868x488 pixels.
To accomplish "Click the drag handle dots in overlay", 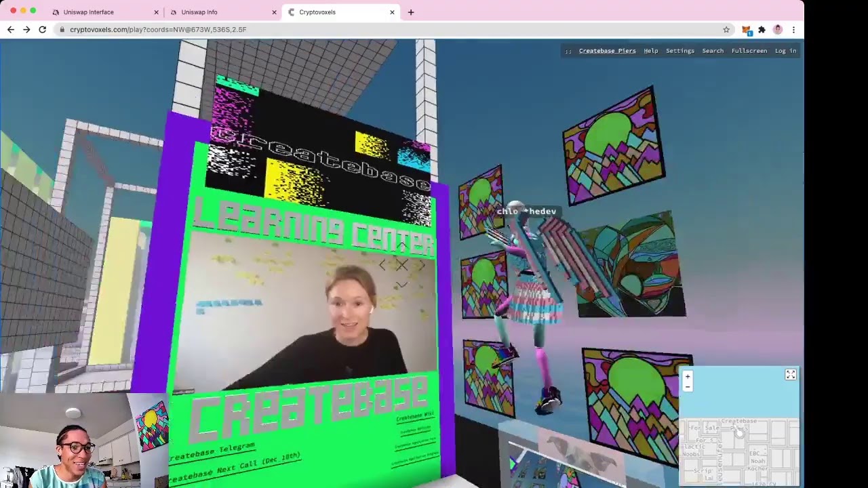I will coord(568,51).
